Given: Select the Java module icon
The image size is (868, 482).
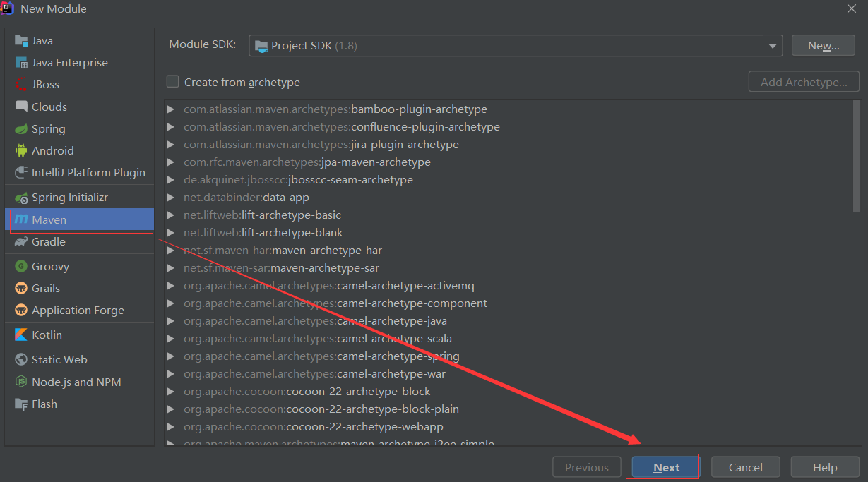Looking at the screenshot, I should click(x=20, y=41).
